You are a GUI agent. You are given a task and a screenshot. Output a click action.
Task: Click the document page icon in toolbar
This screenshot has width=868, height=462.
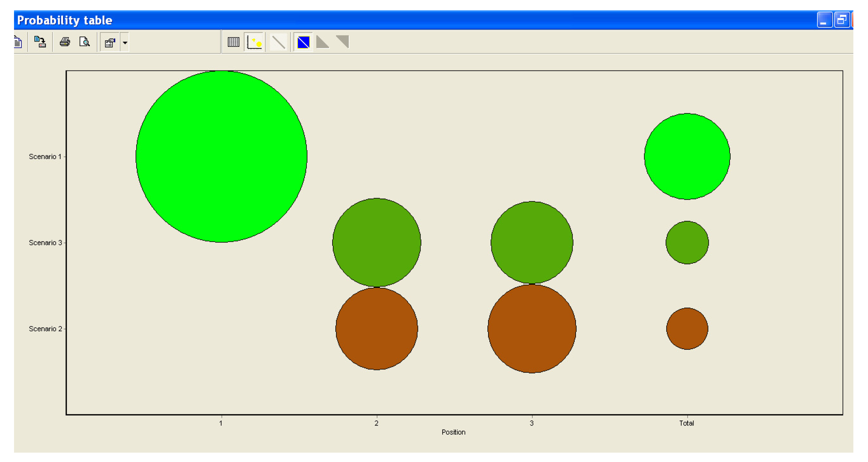(18, 42)
